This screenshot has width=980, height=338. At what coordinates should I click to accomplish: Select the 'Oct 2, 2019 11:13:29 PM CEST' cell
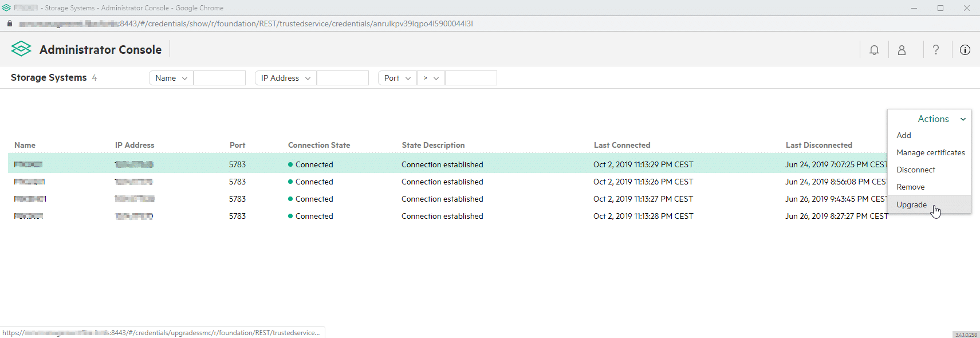[643, 164]
